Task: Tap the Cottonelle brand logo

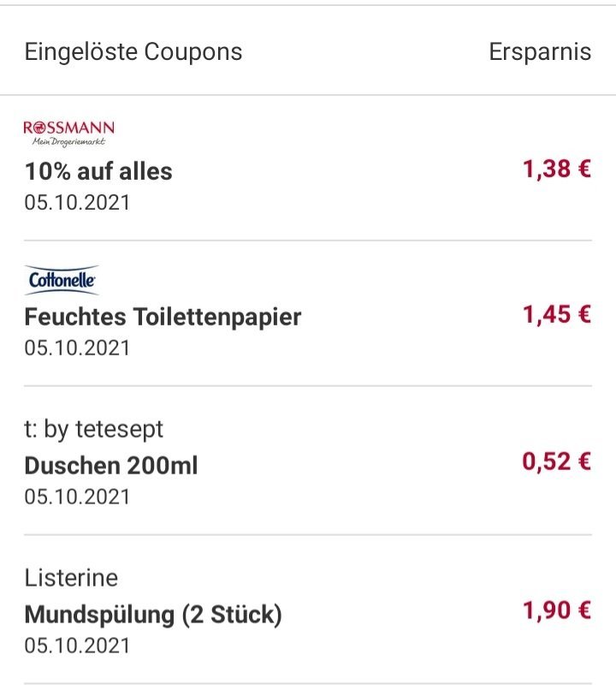Action: (62, 280)
